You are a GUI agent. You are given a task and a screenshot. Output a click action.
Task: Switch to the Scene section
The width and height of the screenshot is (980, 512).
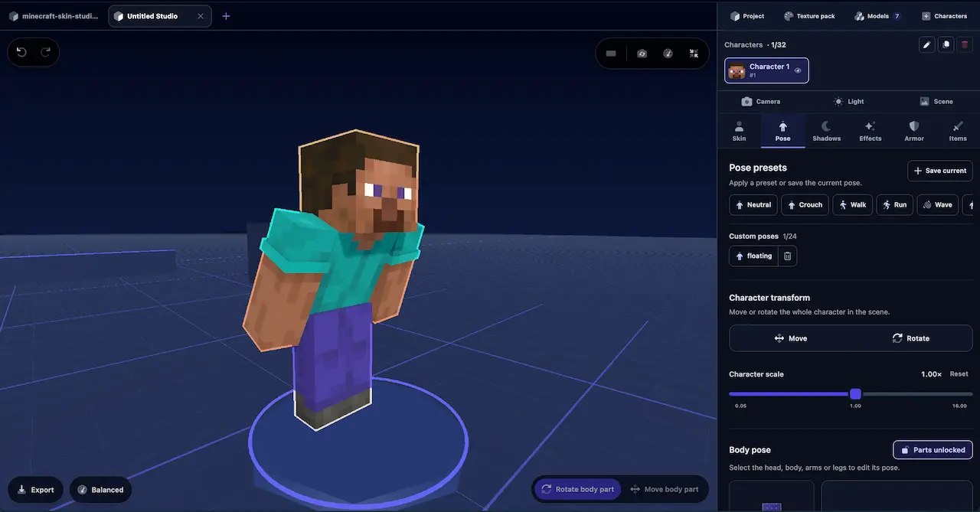click(x=936, y=101)
